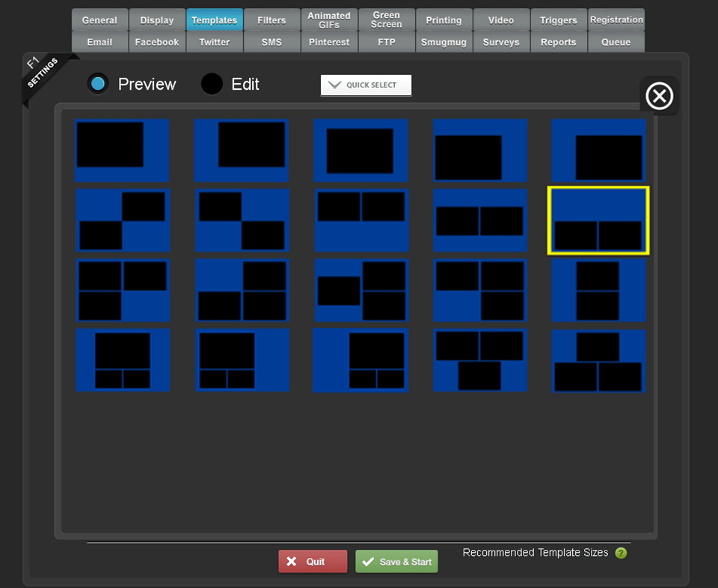Screen dimensions: 718x588
Task: Go to the Printing tab
Action: point(444,20)
